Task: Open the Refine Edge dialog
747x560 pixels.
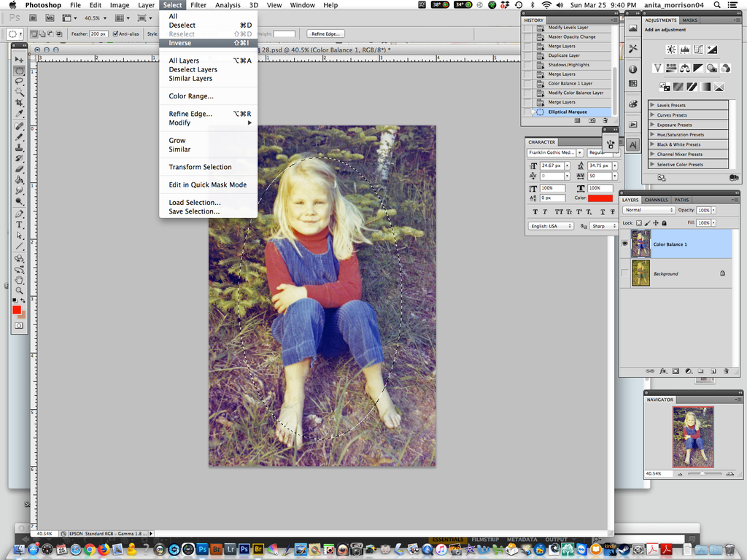Action: point(326,34)
